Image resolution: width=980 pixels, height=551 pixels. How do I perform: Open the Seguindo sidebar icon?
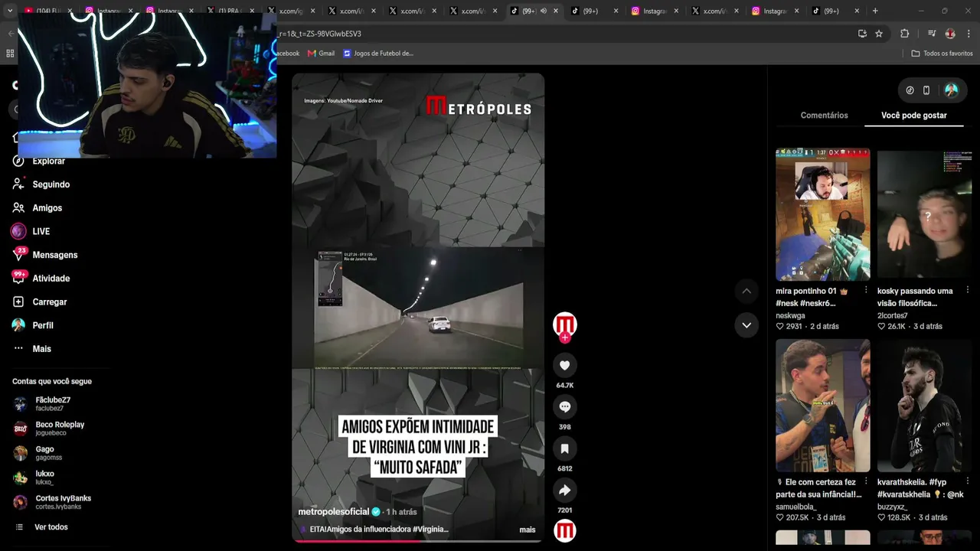coord(18,184)
